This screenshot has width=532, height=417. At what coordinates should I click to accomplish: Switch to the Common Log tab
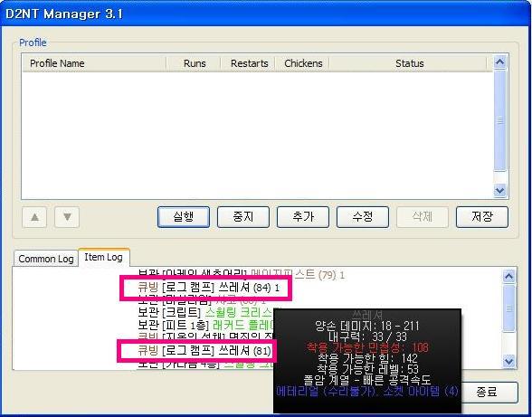click(46, 259)
